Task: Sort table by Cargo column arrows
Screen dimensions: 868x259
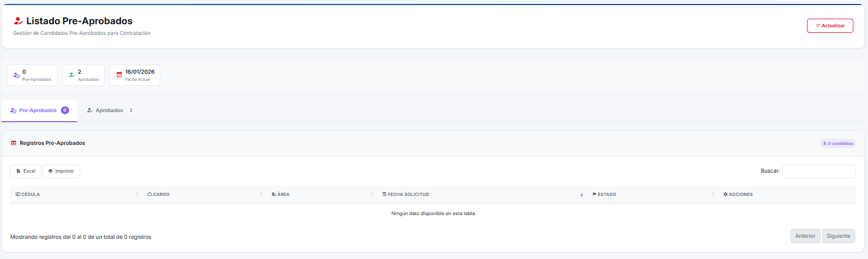Action: 261,194
